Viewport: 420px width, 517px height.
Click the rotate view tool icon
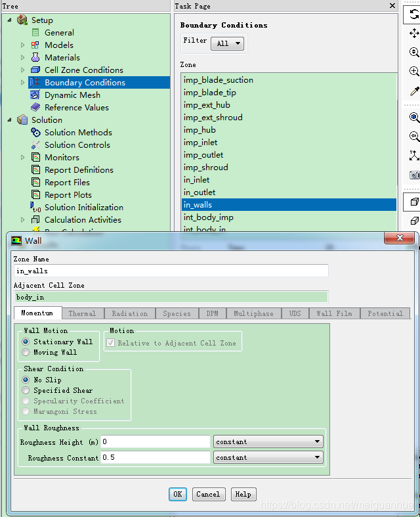[414, 14]
